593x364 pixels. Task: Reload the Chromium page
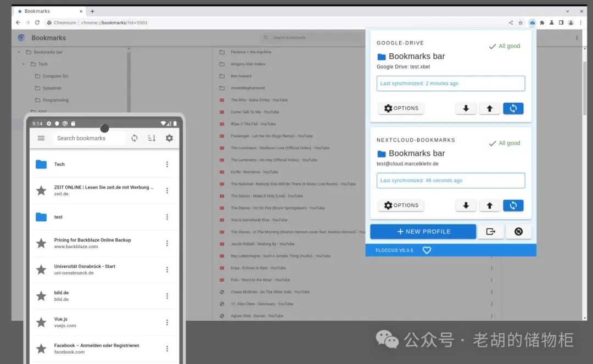click(37, 23)
